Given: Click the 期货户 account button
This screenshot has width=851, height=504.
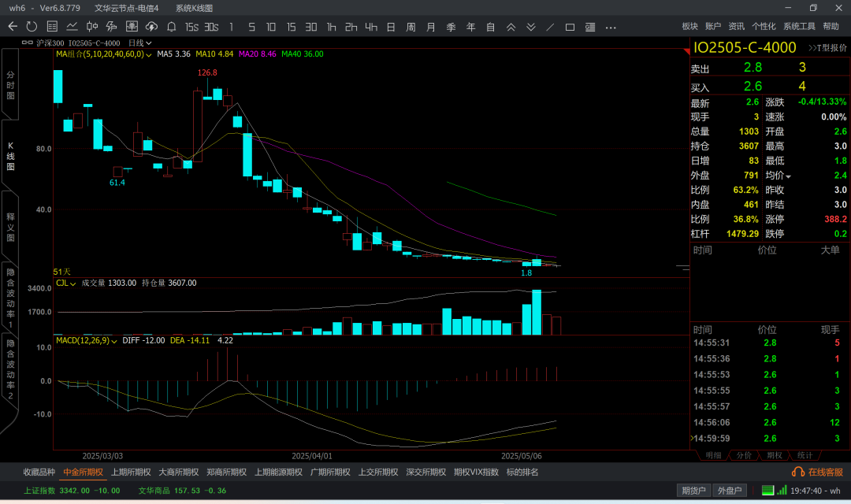Looking at the screenshot, I should pyautogui.click(x=693, y=491).
